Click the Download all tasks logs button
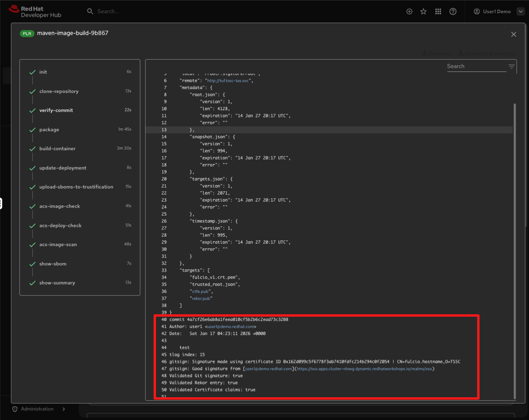Viewport: 529px width, 420px height. pos(487,53)
